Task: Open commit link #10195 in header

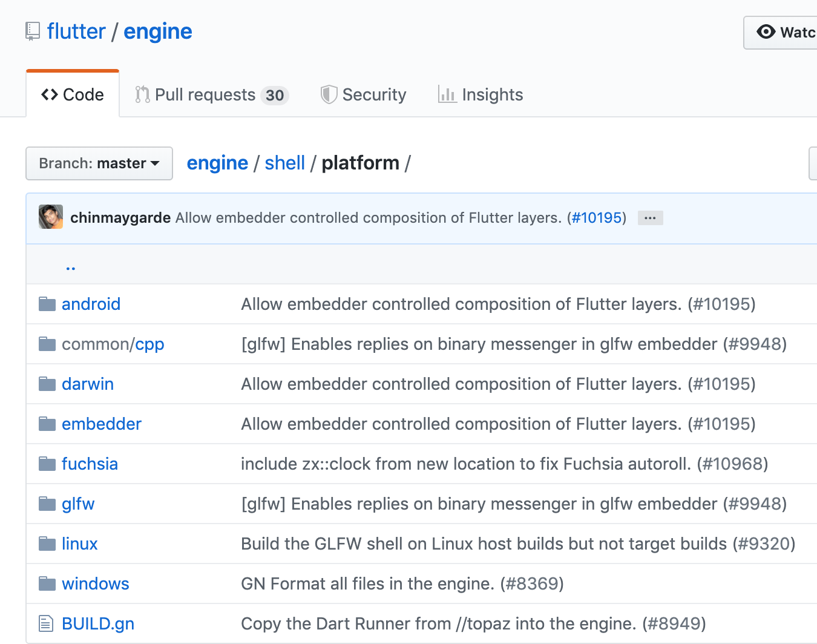Action: (597, 218)
